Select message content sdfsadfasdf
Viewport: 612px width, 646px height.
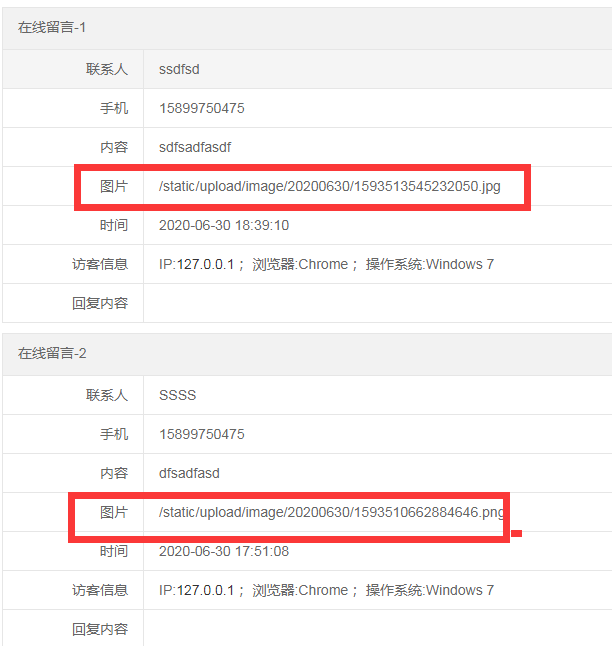195,147
